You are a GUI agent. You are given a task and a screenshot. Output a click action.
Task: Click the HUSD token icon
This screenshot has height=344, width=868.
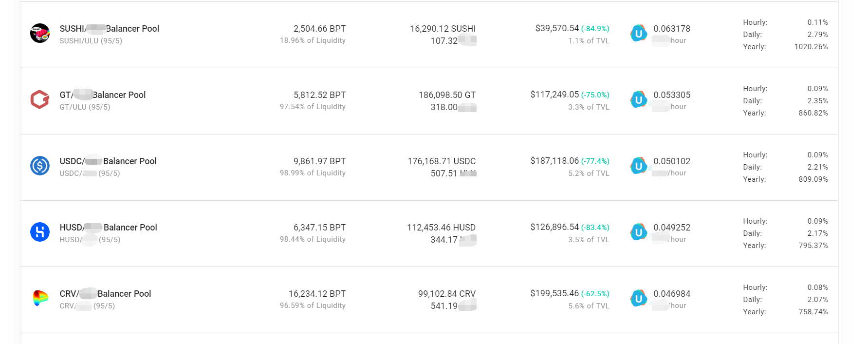40,232
